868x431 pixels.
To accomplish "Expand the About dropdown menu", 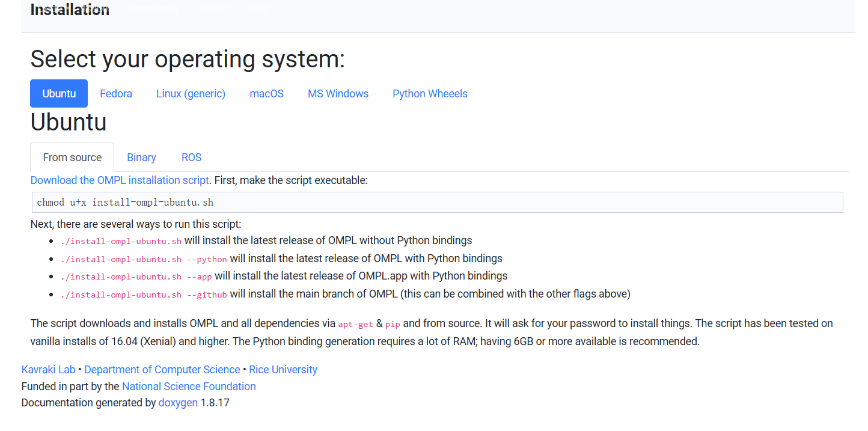I will pos(215,8).
